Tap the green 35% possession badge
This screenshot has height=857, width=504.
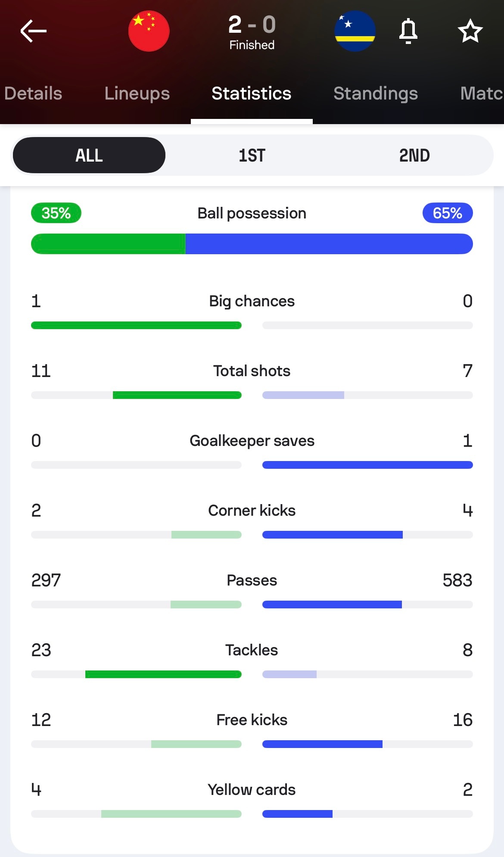point(56,213)
